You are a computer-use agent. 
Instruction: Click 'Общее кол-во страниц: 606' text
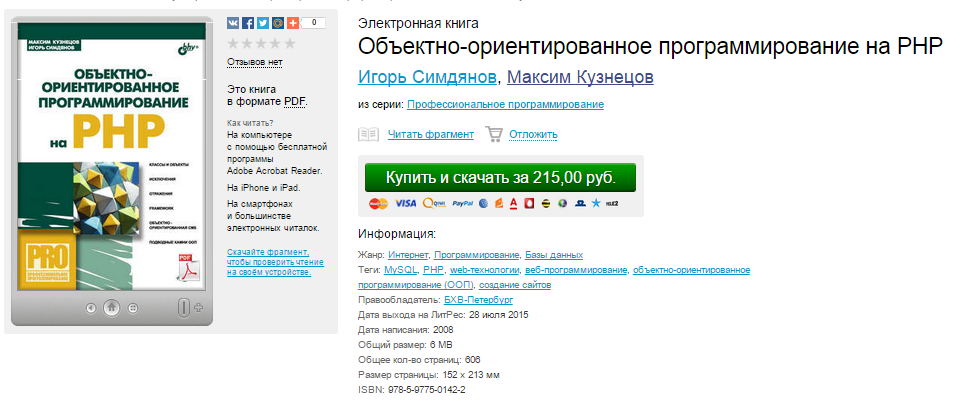(420, 359)
